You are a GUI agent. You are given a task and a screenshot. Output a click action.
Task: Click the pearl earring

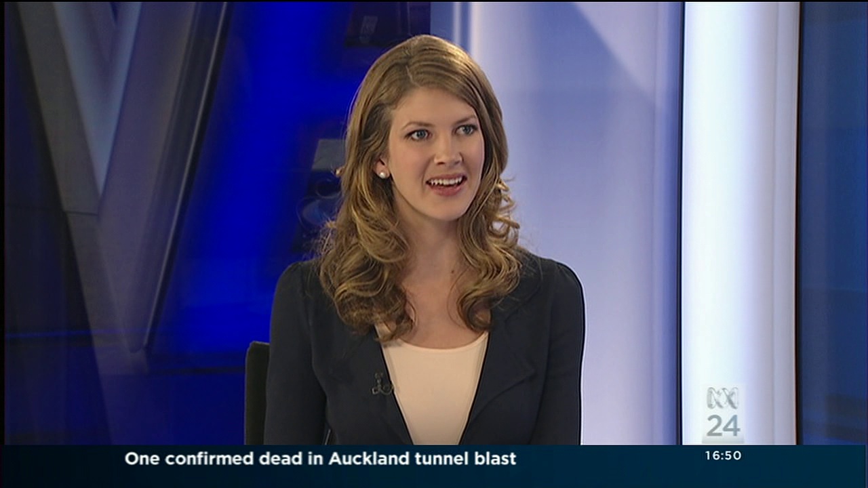pyautogui.click(x=382, y=174)
